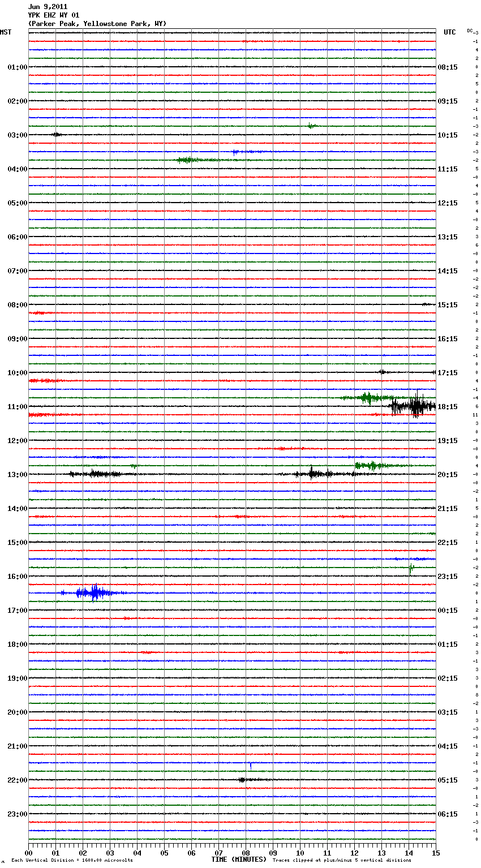Click the "TIME (MINUTES)" axis title
This screenshot has width=481, height=868.
tap(239, 860)
